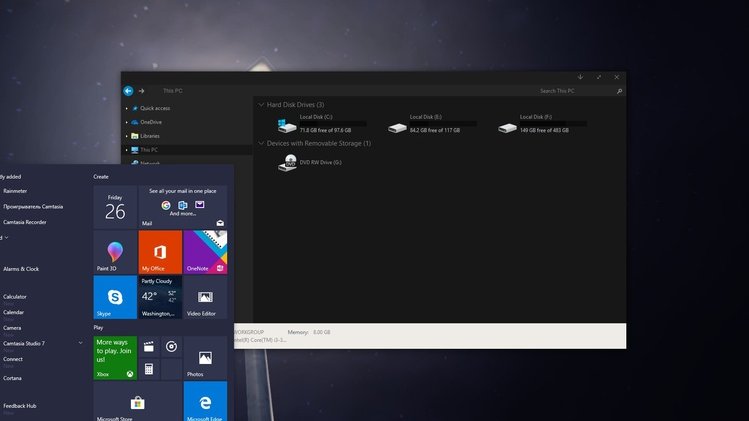Open the Video Editor tile

click(x=205, y=297)
